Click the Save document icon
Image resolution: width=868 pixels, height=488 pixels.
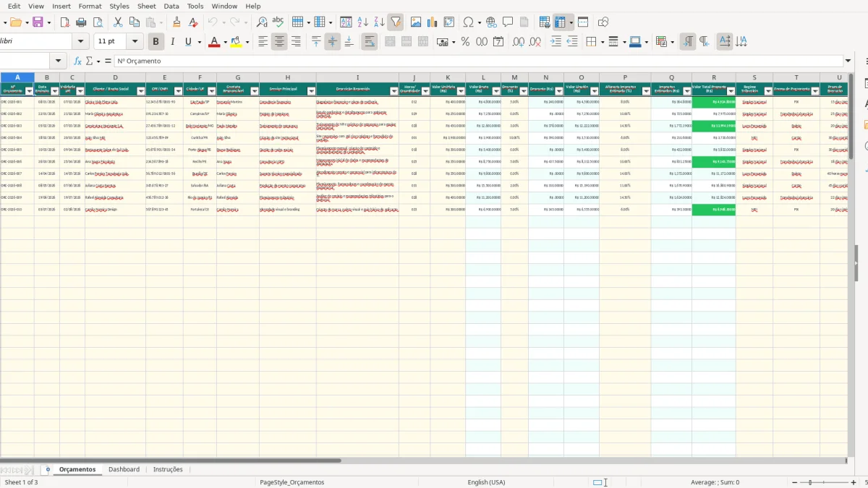point(38,22)
